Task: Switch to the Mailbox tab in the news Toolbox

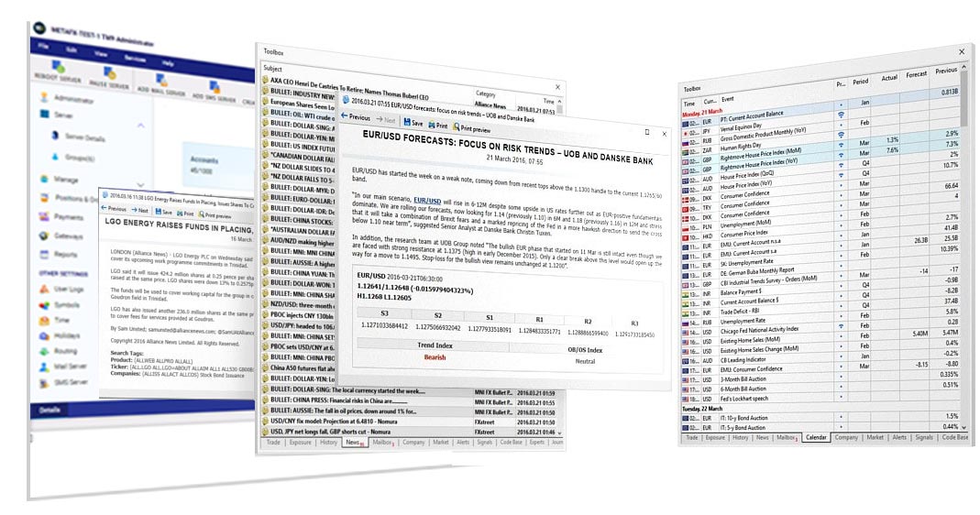Action: [382, 442]
